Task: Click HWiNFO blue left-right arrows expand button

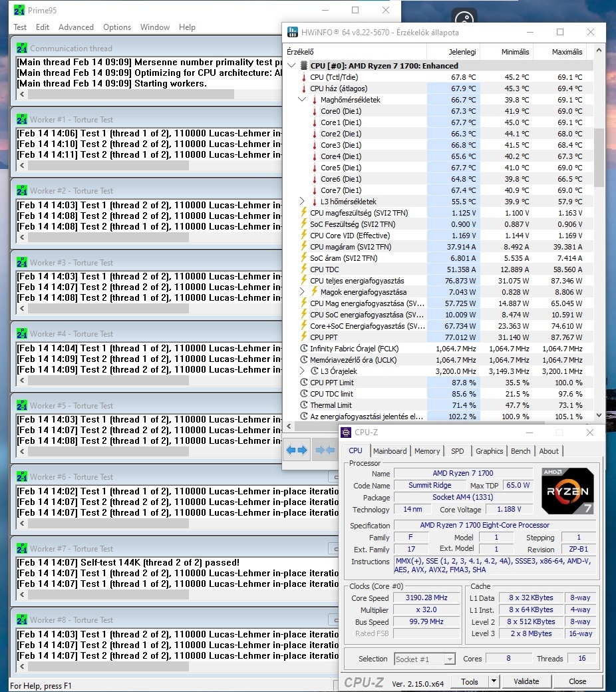Action: pyautogui.click(x=297, y=450)
